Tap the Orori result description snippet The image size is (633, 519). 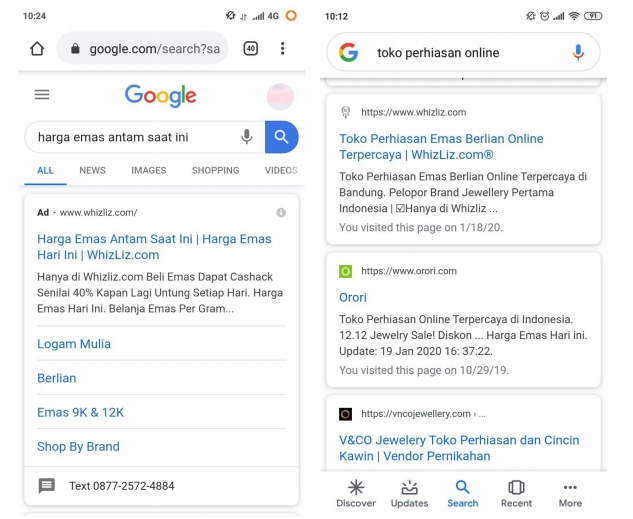tap(463, 335)
